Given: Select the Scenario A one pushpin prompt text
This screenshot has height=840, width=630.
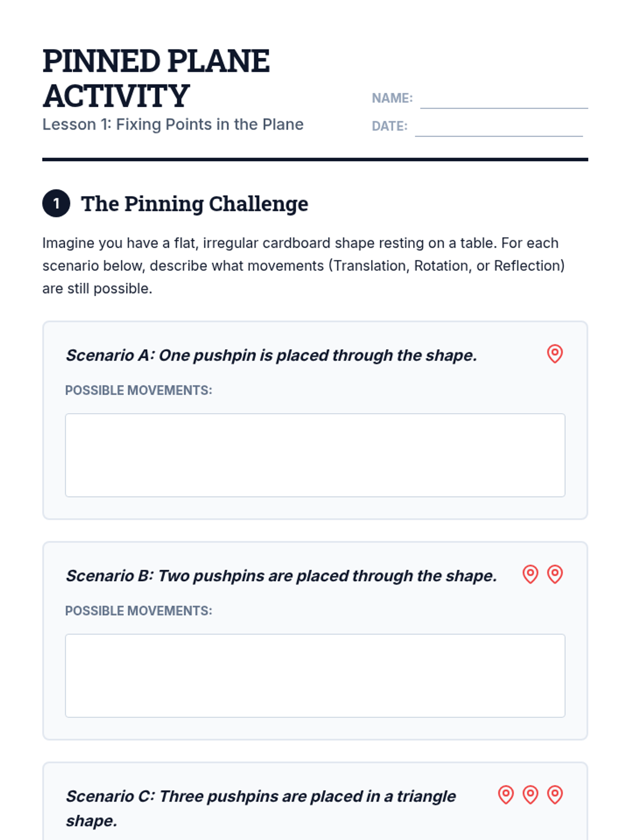Looking at the screenshot, I should pos(271,355).
